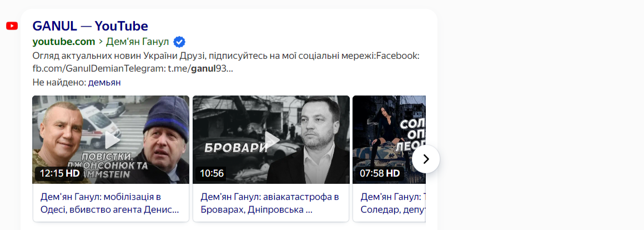
Task: Click the 12:15 HD duration badge
Action: click(59, 173)
